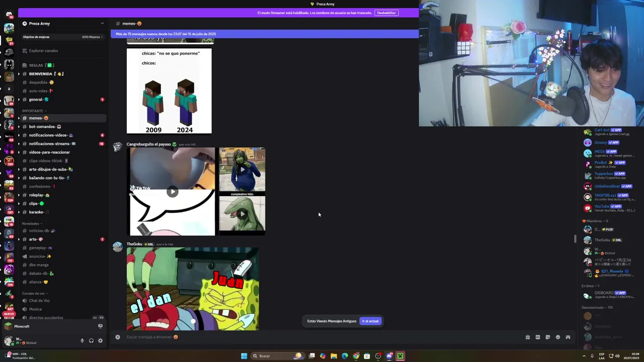
Task: Collapse the Canales de voz category
Action: tap(35, 293)
